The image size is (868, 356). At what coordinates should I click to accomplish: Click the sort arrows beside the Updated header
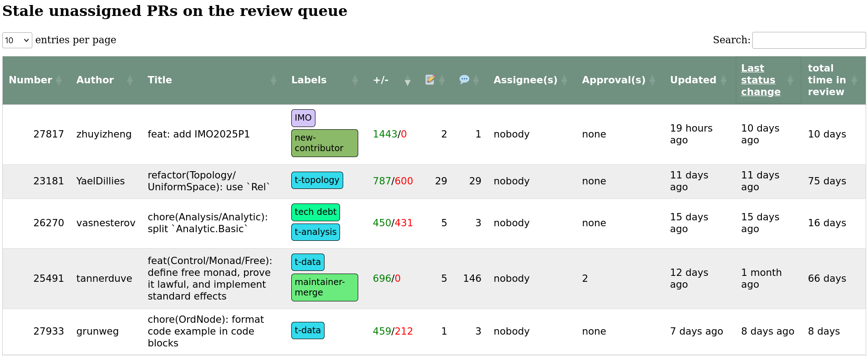pyautogui.click(x=723, y=81)
